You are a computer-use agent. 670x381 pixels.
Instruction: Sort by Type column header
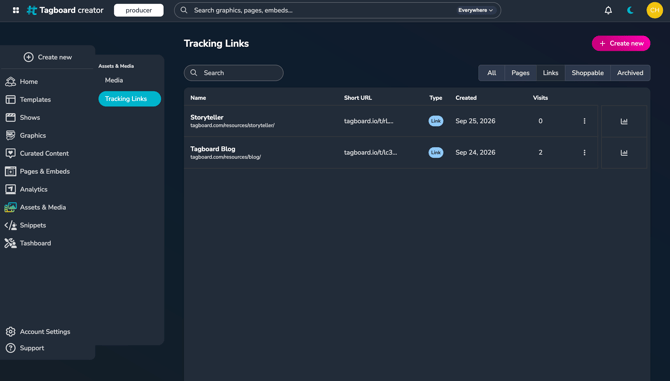point(435,98)
